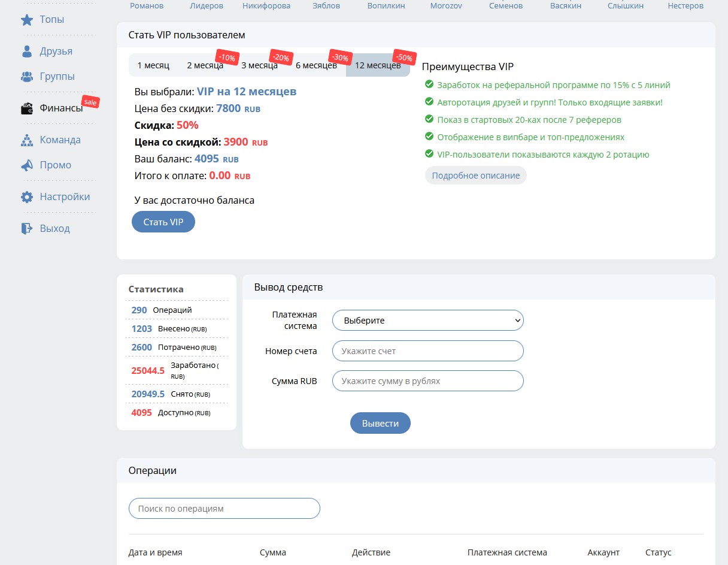The width and height of the screenshot is (728, 565).
Task: Click the checkmark beside Заработок на реферальной программе
Action: coord(429,84)
